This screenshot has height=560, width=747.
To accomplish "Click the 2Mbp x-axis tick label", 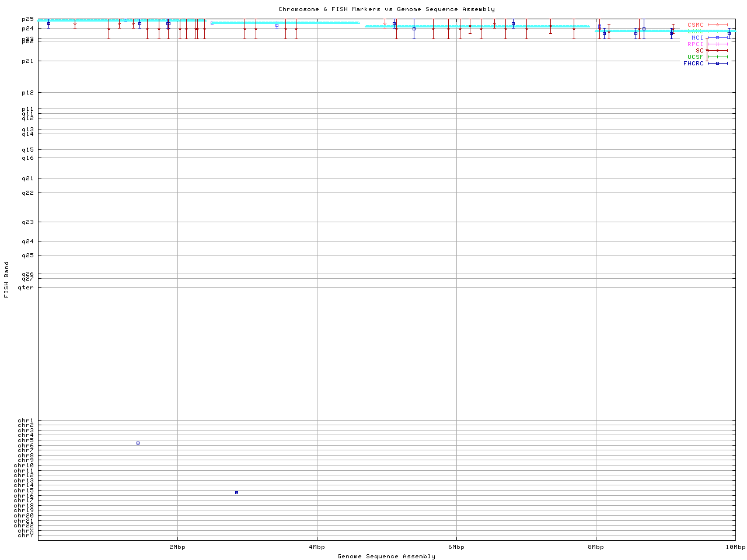I will click(177, 547).
